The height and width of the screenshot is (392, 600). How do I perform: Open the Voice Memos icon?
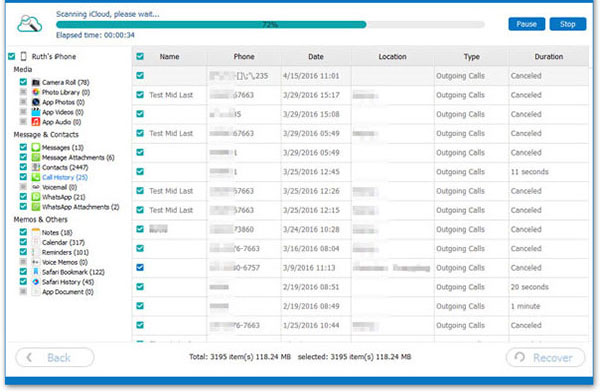click(x=36, y=262)
